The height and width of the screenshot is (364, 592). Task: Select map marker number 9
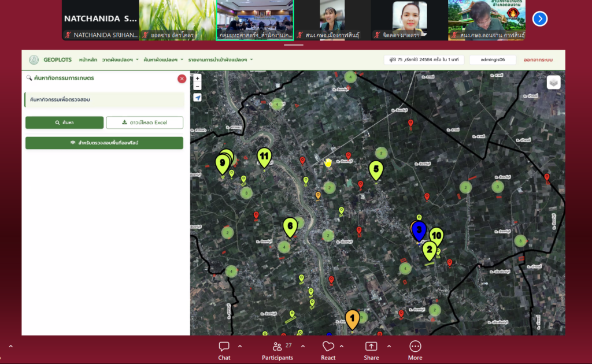click(223, 164)
